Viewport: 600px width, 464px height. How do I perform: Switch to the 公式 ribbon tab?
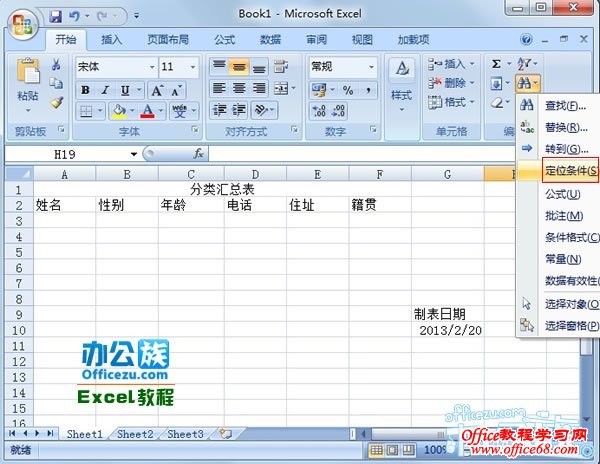coord(225,39)
